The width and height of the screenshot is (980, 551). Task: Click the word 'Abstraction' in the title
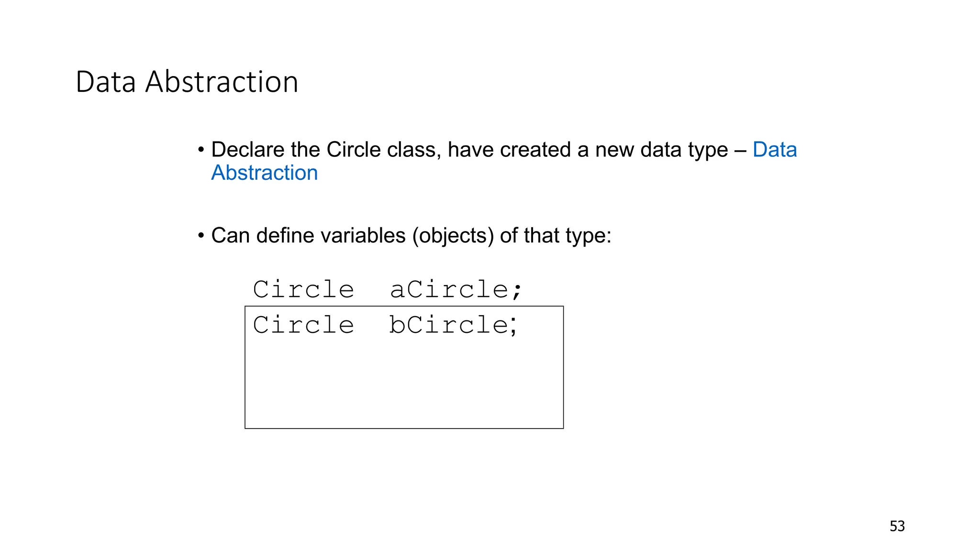pyautogui.click(x=222, y=82)
